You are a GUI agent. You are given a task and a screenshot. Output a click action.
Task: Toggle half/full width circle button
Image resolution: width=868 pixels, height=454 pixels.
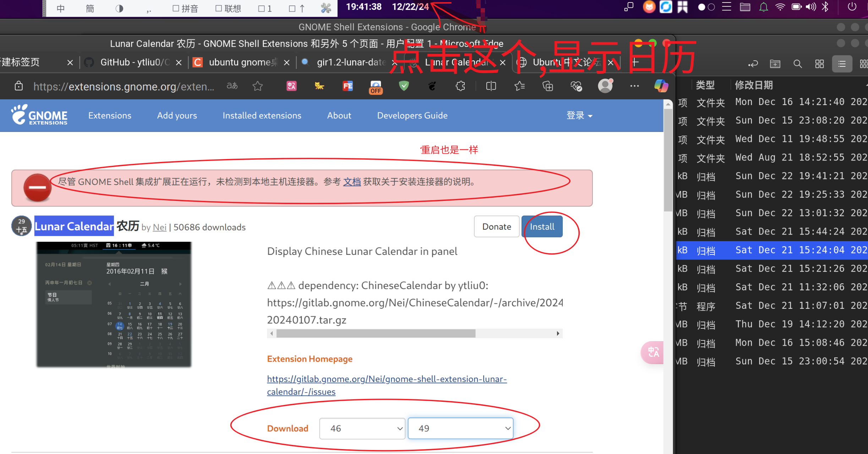click(x=119, y=8)
